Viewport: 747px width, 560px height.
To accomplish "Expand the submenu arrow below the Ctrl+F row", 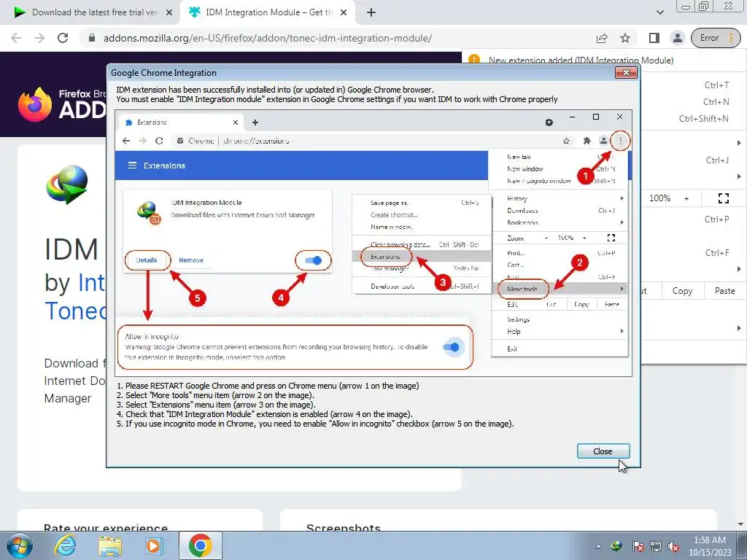I will pyautogui.click(x=739, y=269).
